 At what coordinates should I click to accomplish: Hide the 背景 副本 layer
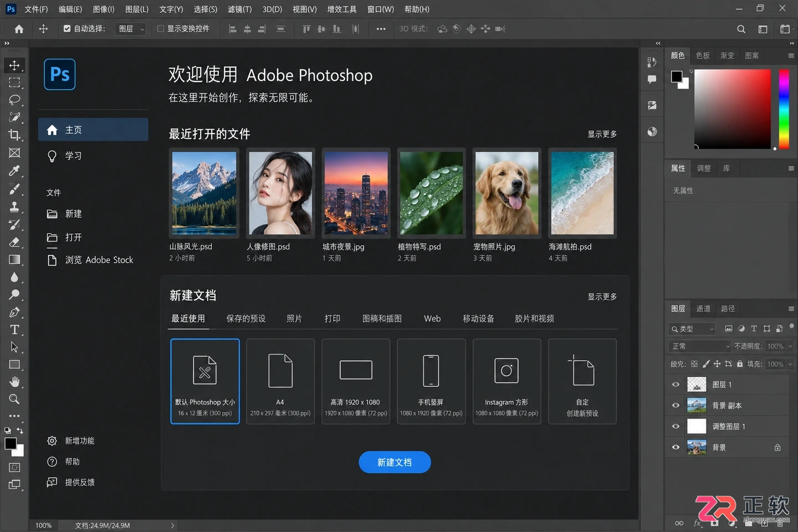point(676,406)
